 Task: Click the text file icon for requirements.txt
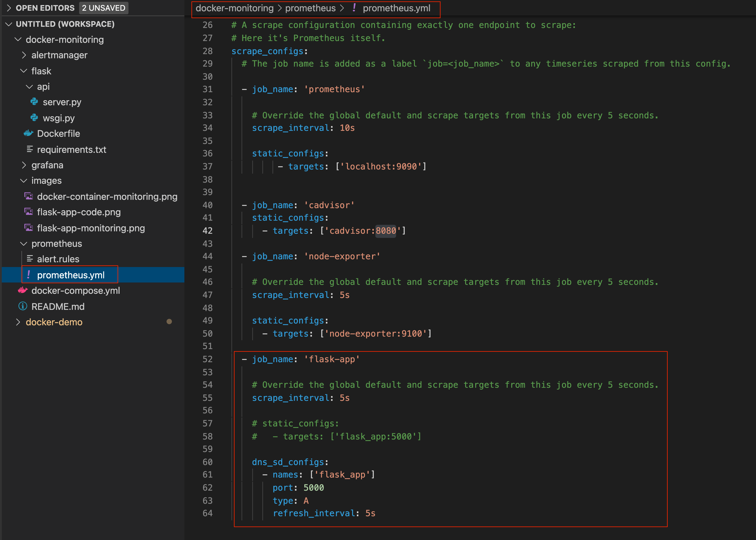(30, 149)
